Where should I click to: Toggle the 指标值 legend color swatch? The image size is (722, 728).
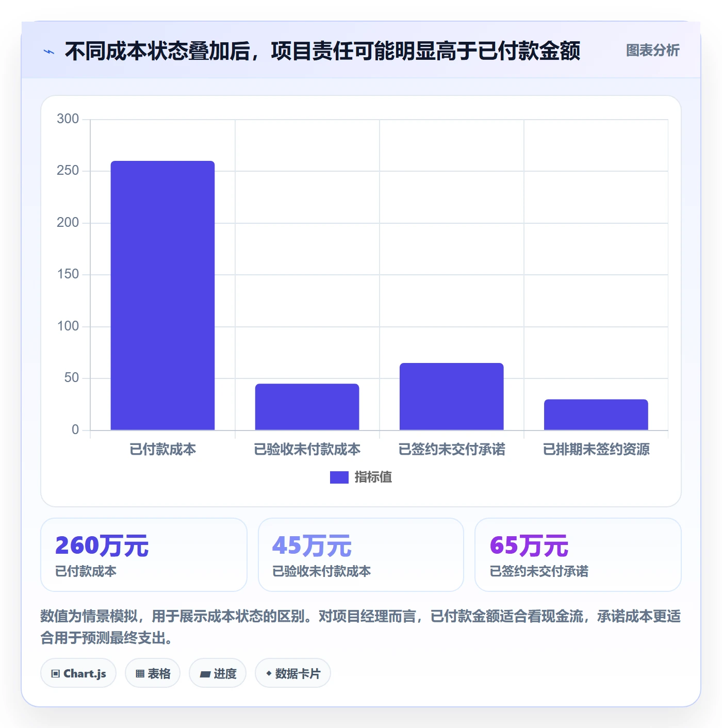point(339,477)
